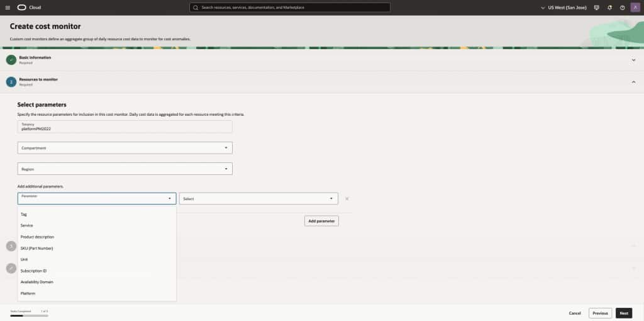Choose Product description from the list
The height and width of the screenshot is (321, 644).
click(97, 237)
